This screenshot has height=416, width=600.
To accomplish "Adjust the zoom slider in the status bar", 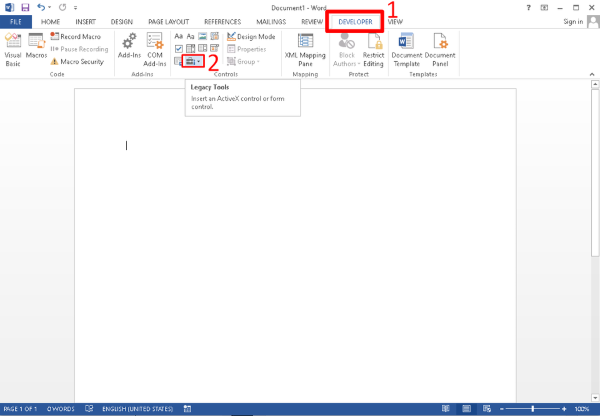I will [530, 409].
